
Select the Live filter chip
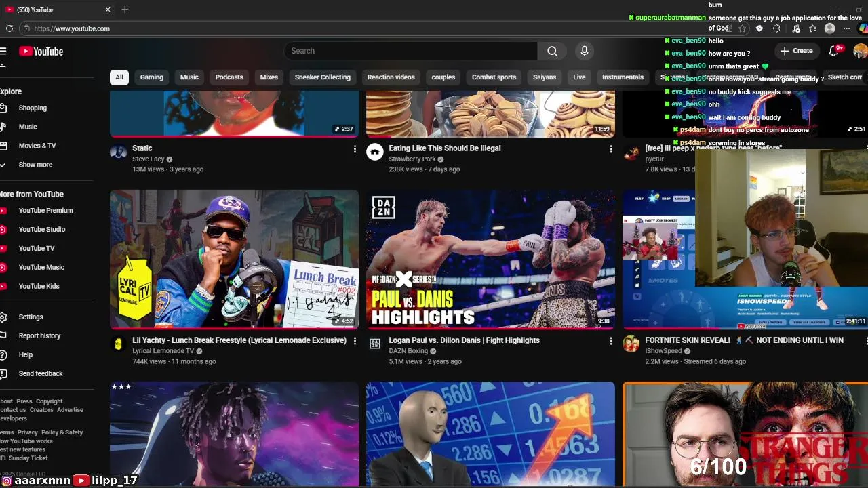579,77
